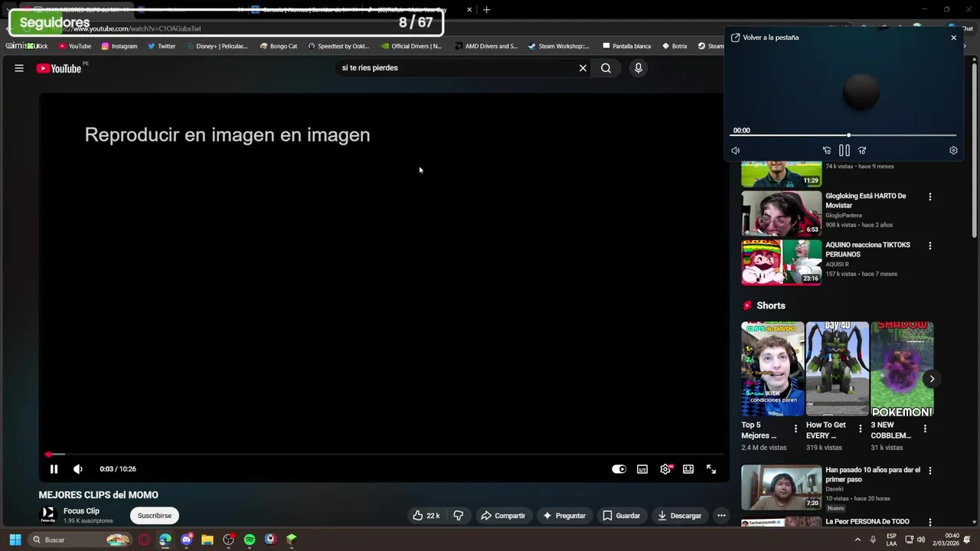This screenshot has width=980, height=551.
Task: Open options for AQUINO reacciona TIKTOKS video
Action: pyautogui.click(x=930, y=246)
